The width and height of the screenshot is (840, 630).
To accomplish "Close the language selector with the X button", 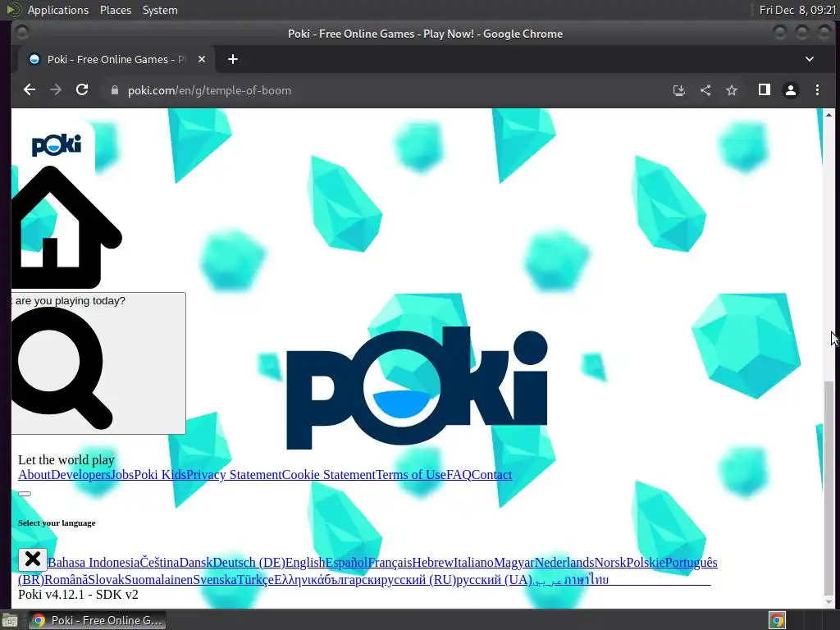I will [x=33, y=559].
